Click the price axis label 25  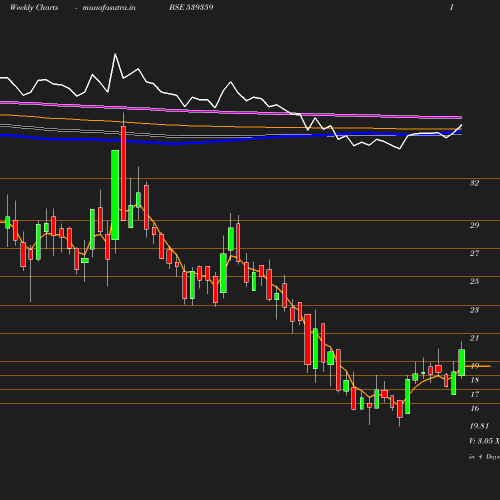point(474,281)
